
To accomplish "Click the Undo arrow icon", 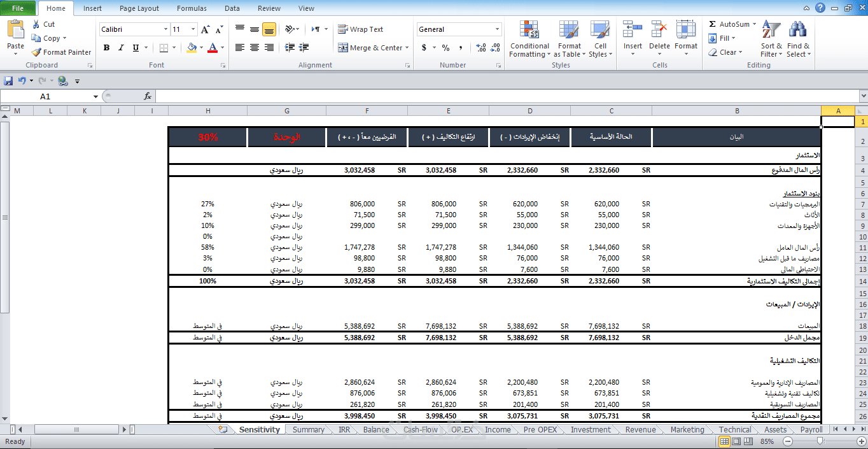I will point(22,81).
